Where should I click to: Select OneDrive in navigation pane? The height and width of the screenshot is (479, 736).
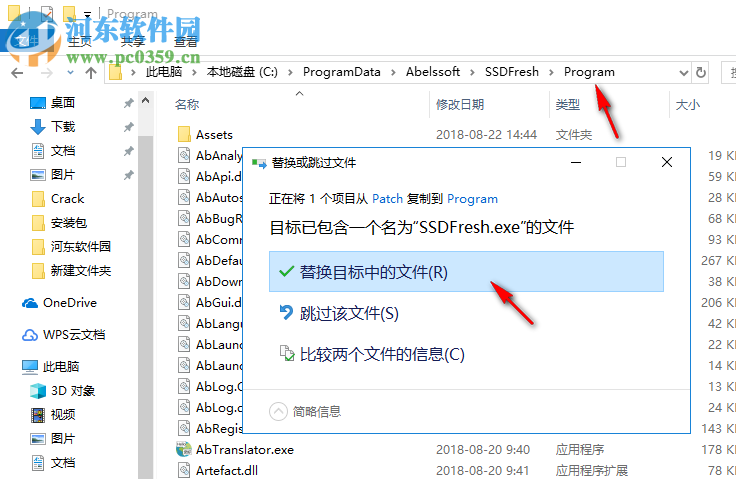coord(70,302)
